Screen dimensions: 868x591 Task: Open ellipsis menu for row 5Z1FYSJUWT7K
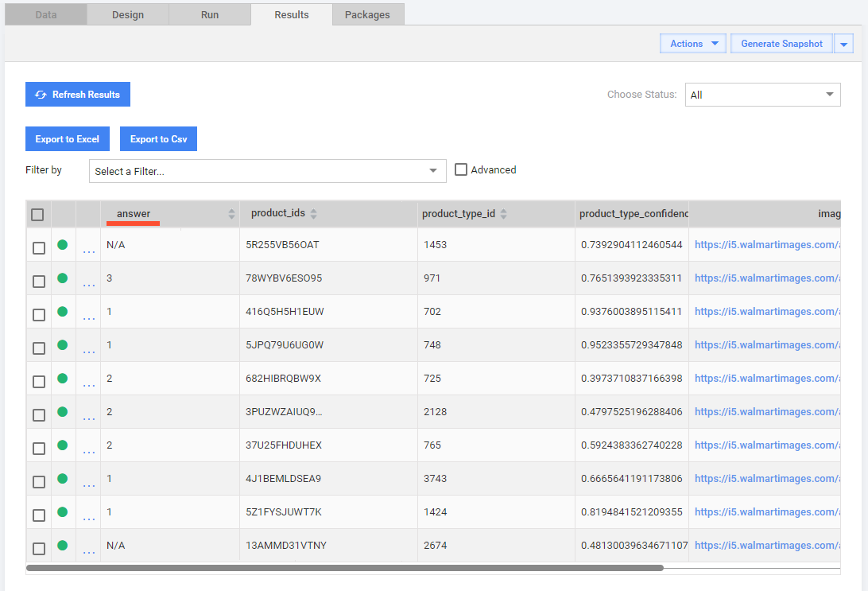pos(88,519)
